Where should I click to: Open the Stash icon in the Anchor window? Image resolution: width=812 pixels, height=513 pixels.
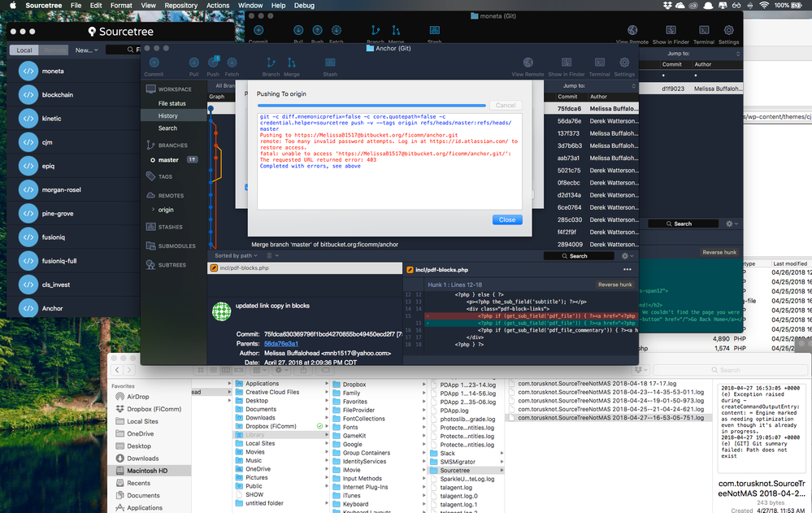pos(331,63)
